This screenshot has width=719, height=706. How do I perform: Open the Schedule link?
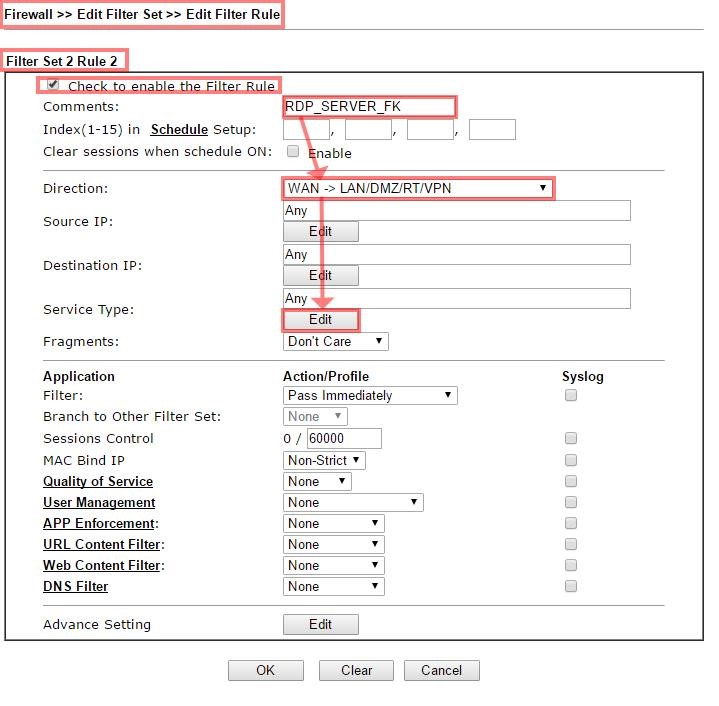tap(179, 130)
